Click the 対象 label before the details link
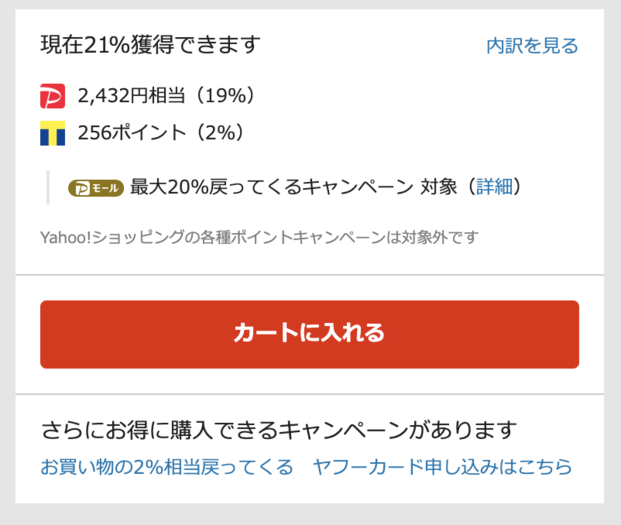This screenshot has height=525, width=621. [438, 187]
